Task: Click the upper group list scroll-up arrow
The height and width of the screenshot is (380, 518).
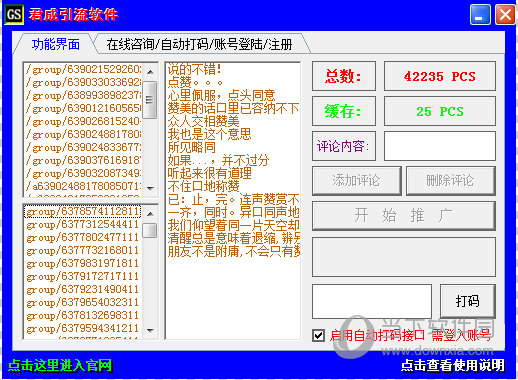Action: 150,72
